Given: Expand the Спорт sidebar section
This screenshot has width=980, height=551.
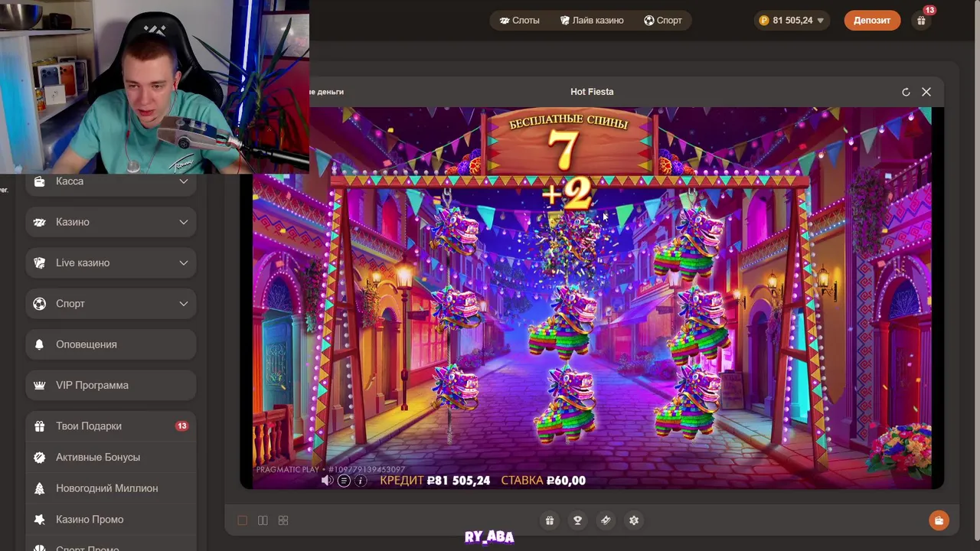Looking at the screenshot, I should tap(111, 304).
